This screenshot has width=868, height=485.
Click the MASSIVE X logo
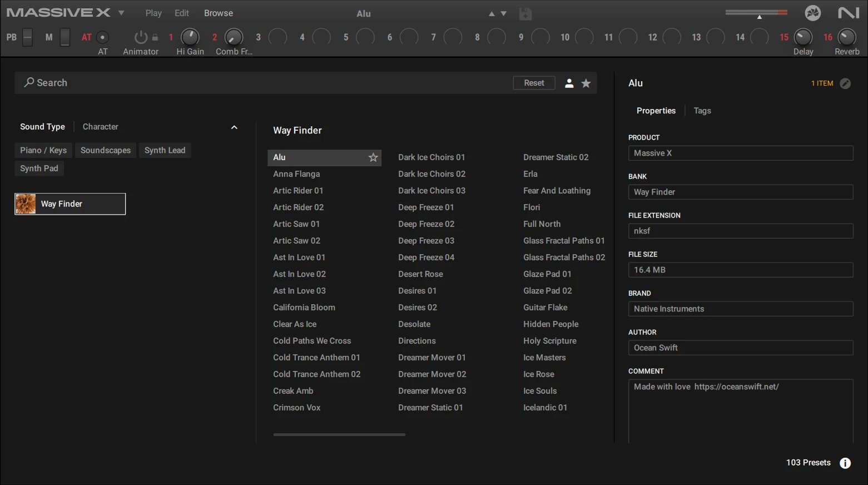coord(58,13)
